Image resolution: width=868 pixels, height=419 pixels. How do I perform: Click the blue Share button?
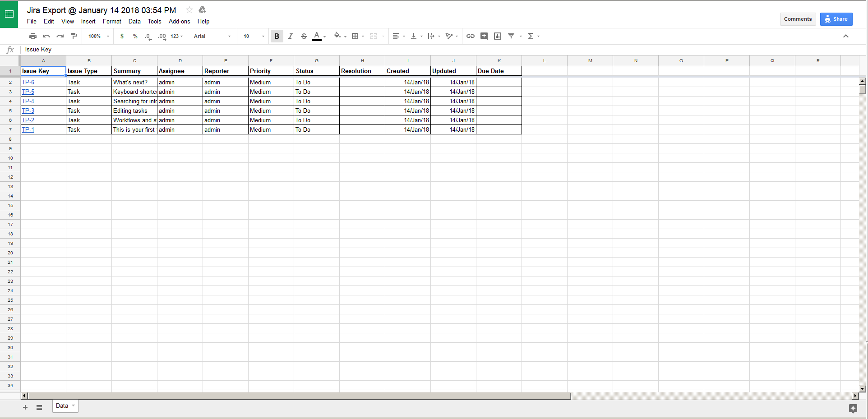point(836,19)
